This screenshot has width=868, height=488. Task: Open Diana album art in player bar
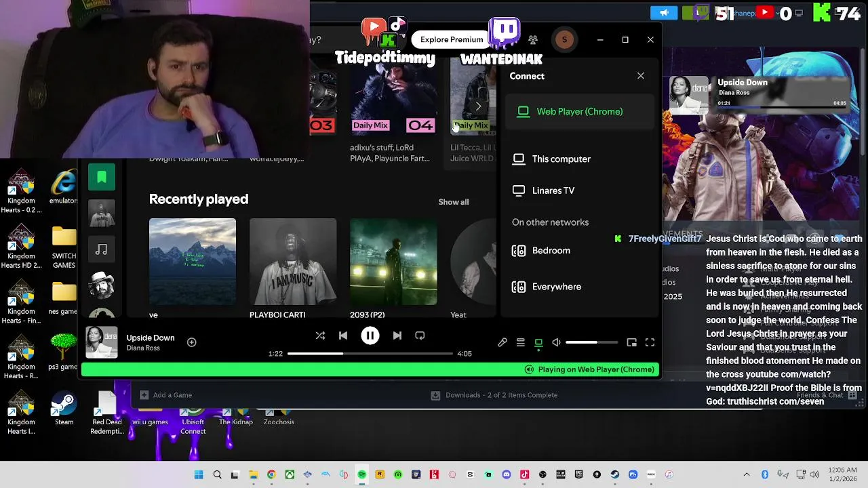[x=101, y=342]
